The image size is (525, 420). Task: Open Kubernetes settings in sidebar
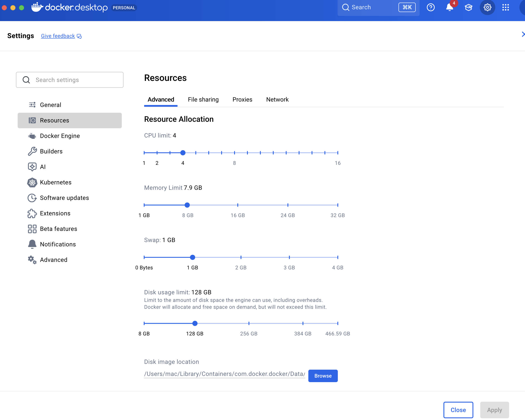point(56,182)
